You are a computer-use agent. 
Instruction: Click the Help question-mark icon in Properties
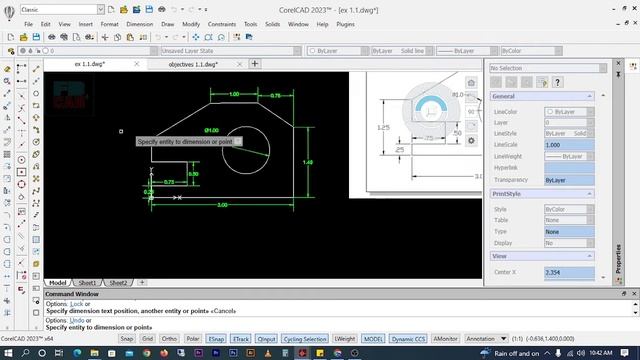point(558,82)
